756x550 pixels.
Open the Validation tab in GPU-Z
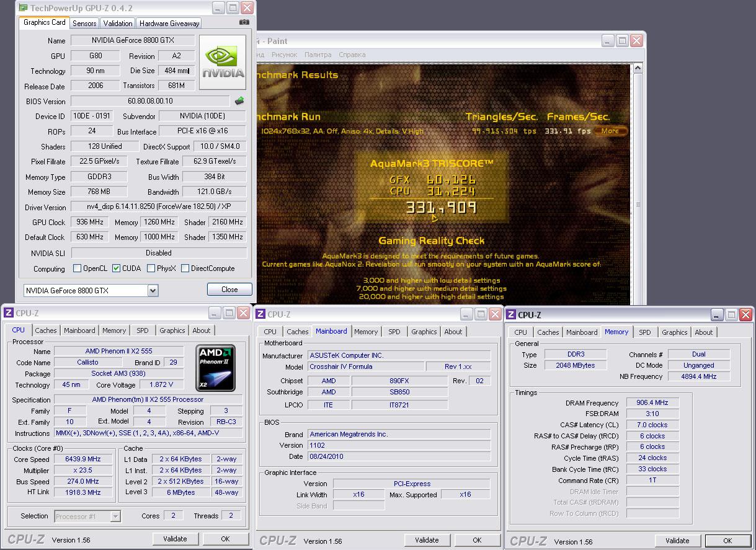point(118,23)
